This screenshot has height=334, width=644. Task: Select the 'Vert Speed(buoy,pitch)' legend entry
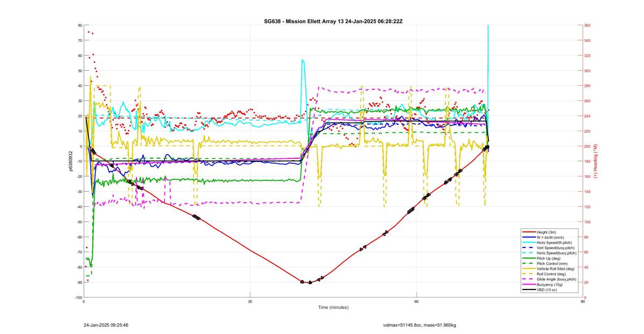547,248
